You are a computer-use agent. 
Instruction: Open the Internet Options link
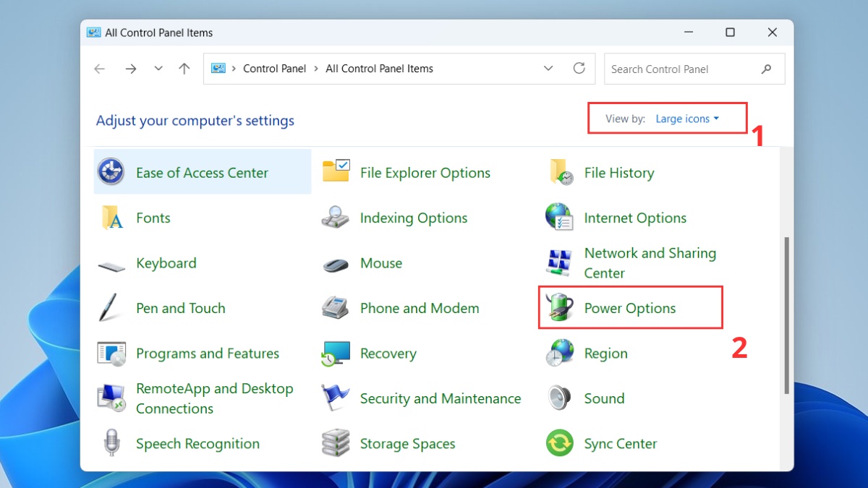(635, 218)
